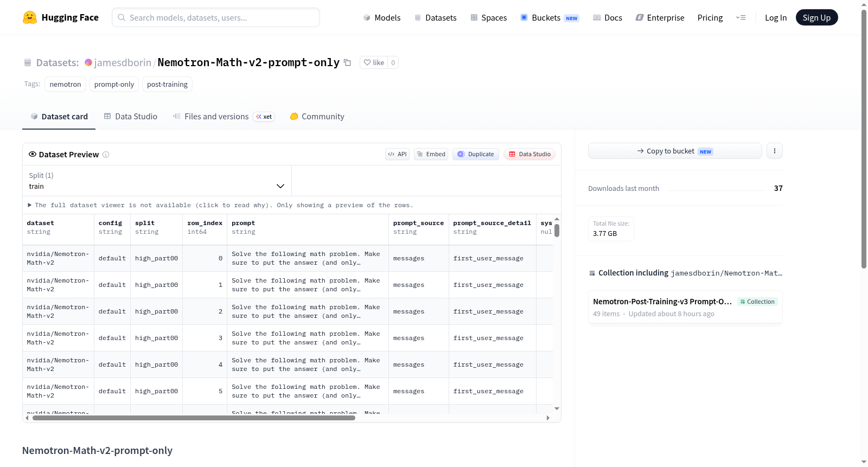Open the three-dot options menu
868x467 pixels.
point(775,151)
